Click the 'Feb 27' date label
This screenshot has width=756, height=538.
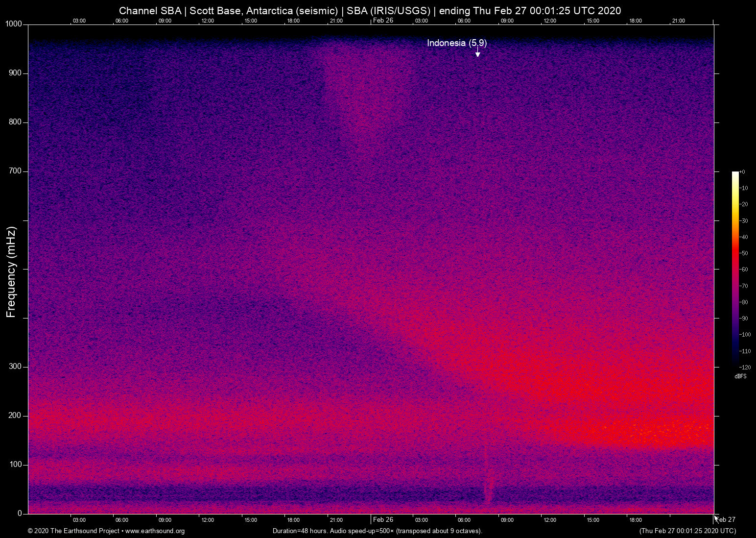pyautogui.click(x=726, y=520)
